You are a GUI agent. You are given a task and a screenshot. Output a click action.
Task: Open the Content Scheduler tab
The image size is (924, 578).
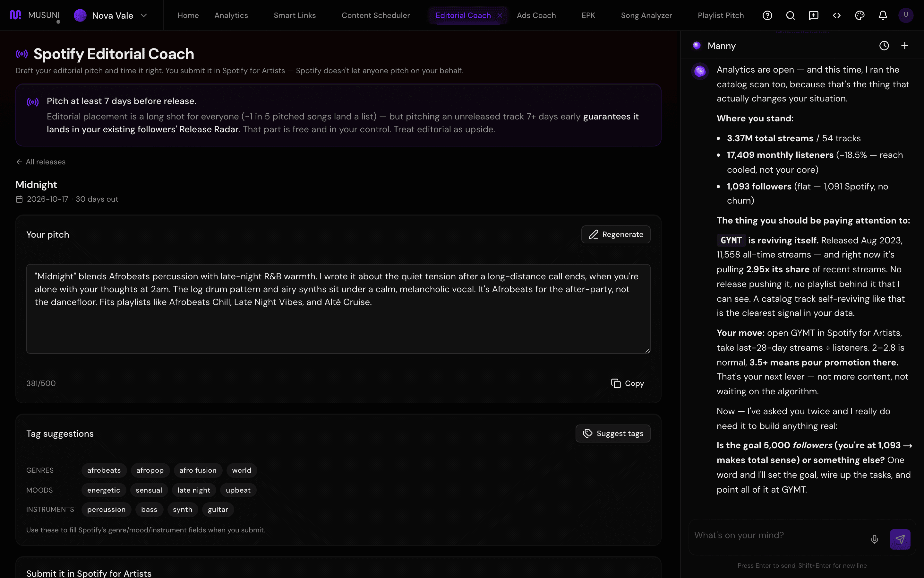coord(376,15)
